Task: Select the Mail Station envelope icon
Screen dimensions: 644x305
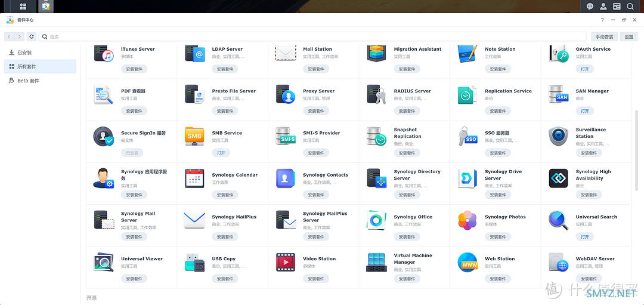Action: (286, 53)
